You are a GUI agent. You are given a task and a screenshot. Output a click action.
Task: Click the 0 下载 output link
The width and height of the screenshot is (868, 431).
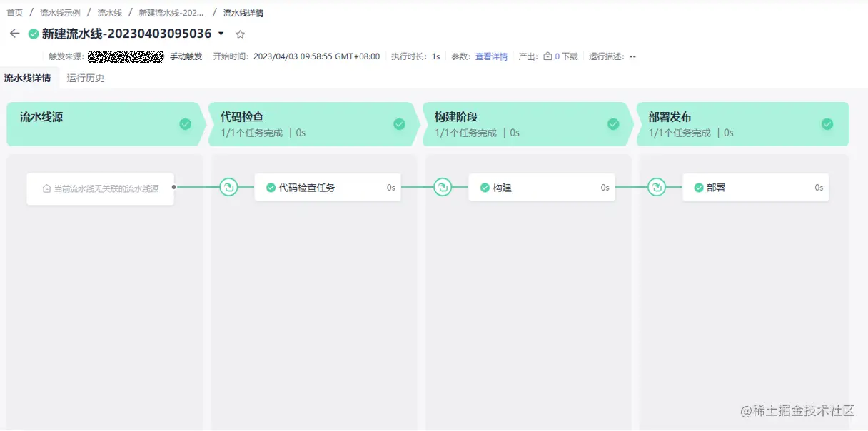[566, 56]
